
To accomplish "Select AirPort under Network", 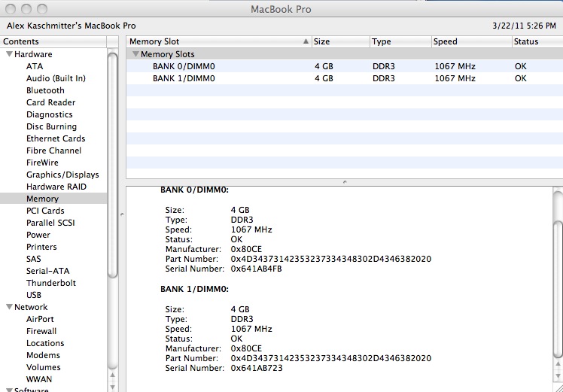I will click(x=40, y=319).
